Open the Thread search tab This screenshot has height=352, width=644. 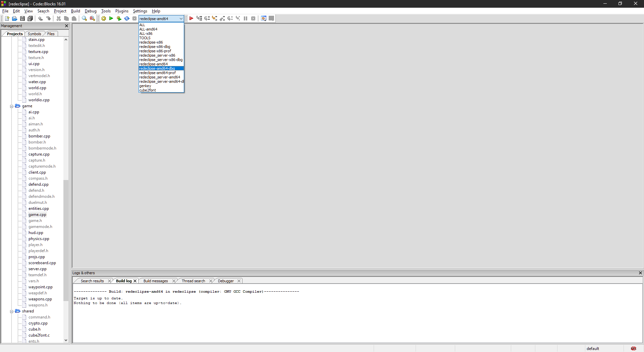(194, 281)
